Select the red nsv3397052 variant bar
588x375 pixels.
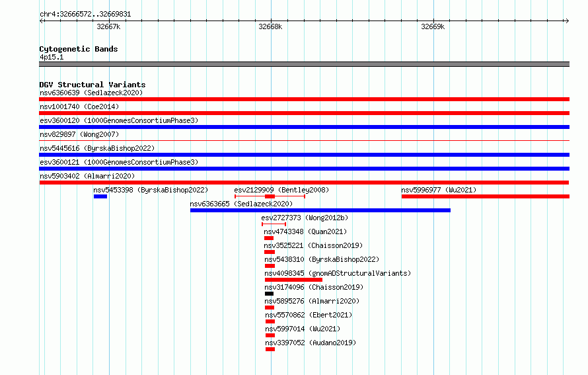point(270,349)
